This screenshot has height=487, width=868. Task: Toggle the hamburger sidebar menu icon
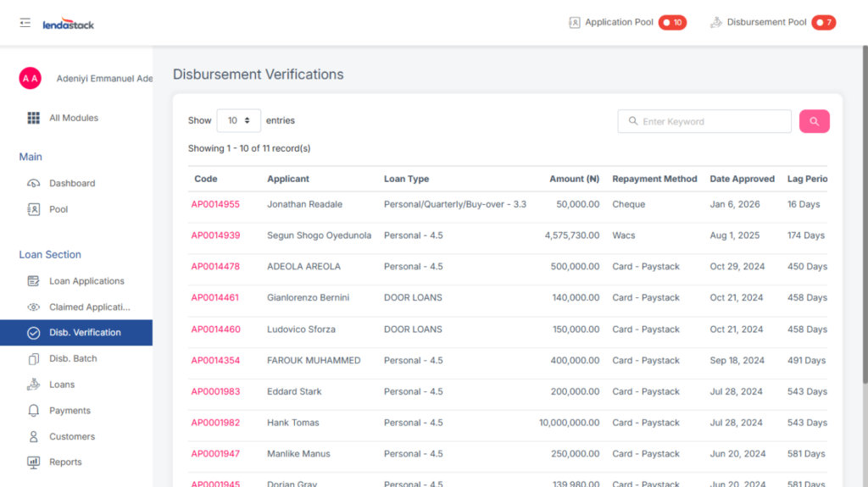click(25, 23)
